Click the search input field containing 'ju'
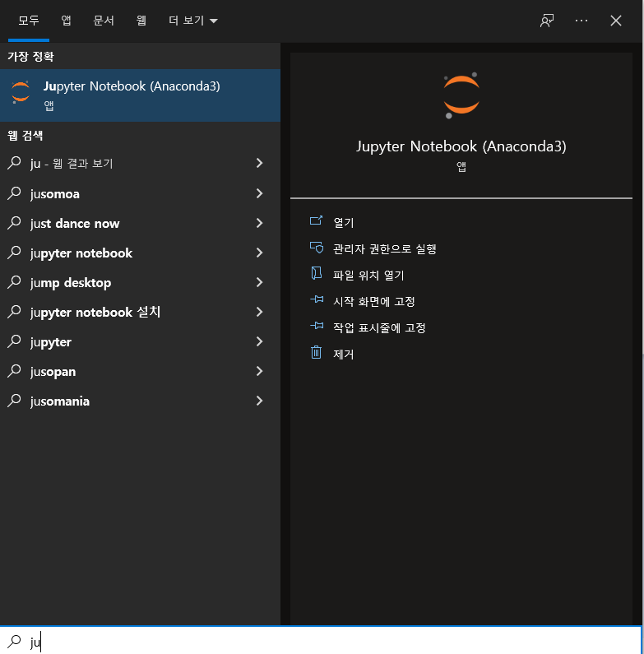Screen dimensions: 644x654 tap(320, 641)
